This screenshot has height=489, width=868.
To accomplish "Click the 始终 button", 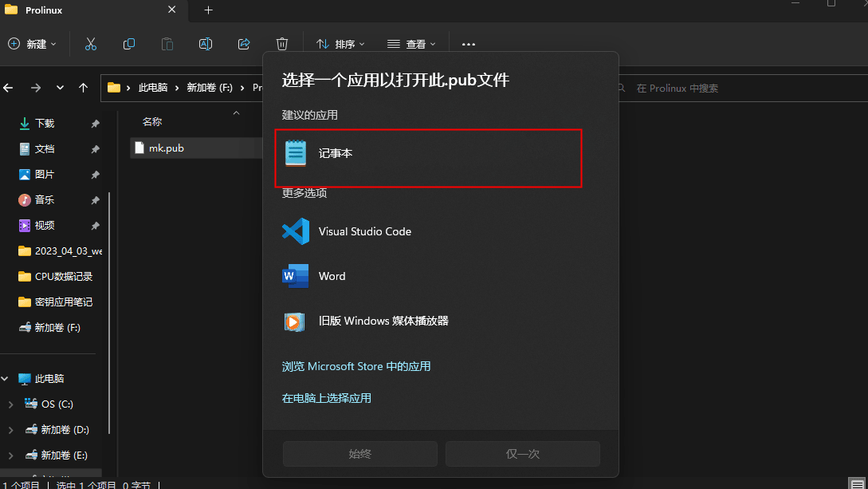I will pyautogui.click(x=359, y=454).
